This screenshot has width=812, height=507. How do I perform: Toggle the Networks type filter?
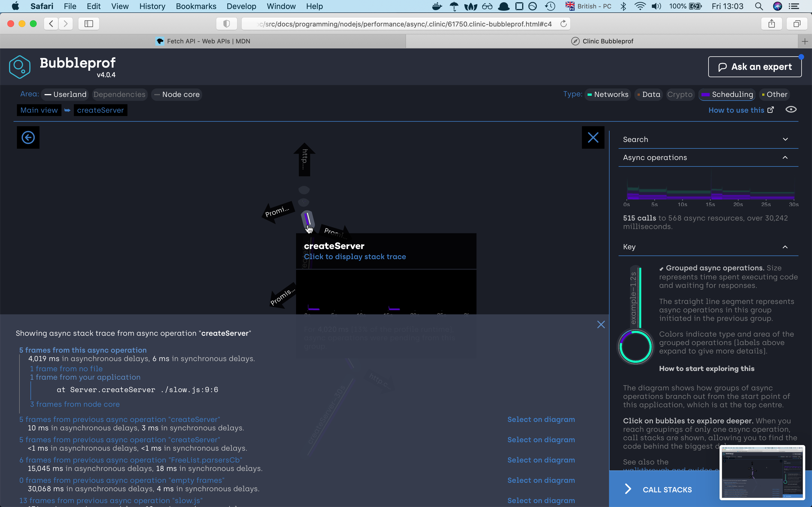pos(608,95)
